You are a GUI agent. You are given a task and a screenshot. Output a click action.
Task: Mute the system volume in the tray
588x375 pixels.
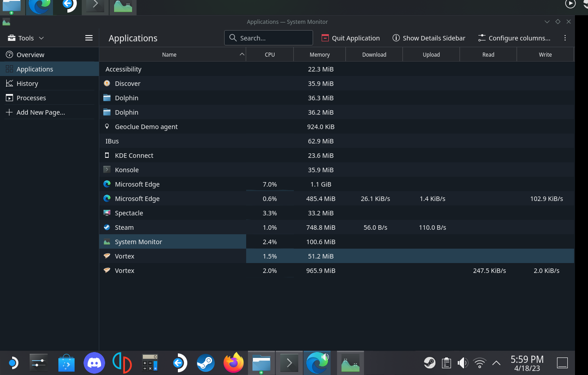(x=462, y=362)
